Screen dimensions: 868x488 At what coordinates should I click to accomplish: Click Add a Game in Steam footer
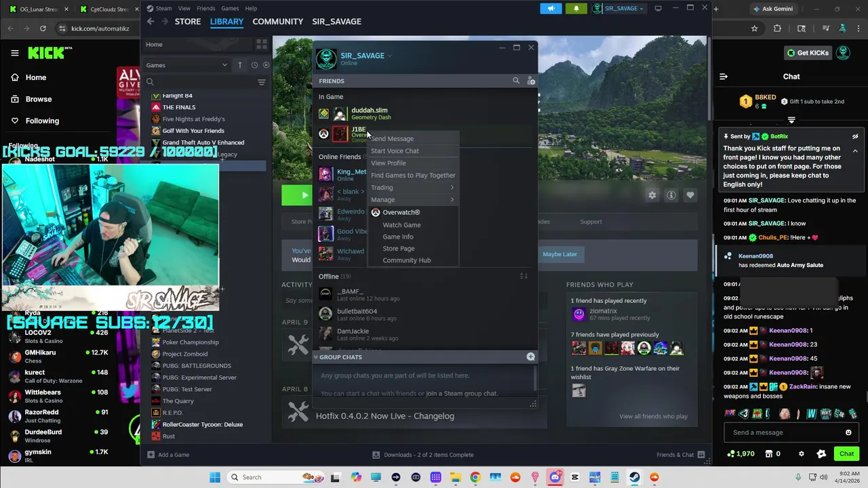tap(168, 455)
